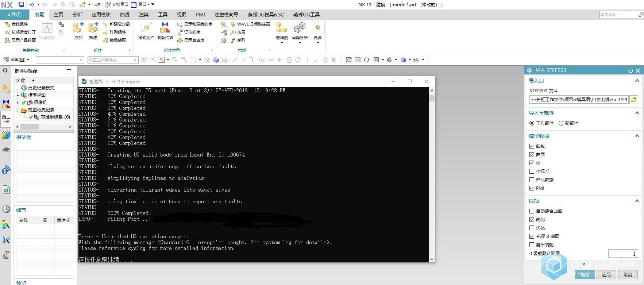Viewport: 644px width, 285px height.
Task: Enable 自动缝合曲面 checkbox
Action: 532,211
